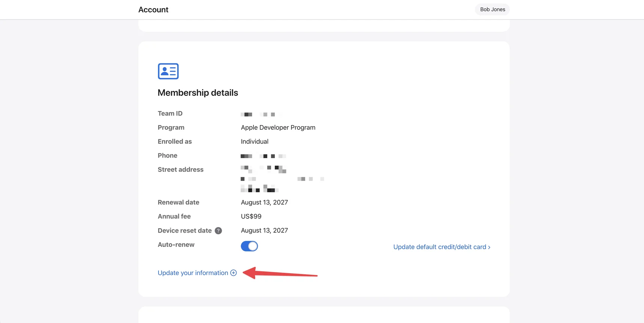Open Update default credit/debit card link

tap(442, 247)
